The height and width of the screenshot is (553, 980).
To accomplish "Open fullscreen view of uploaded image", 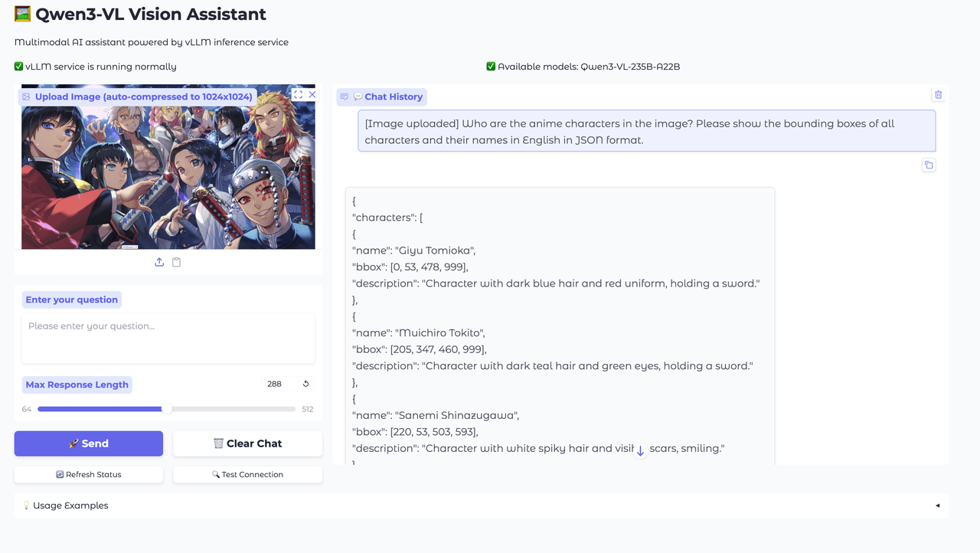I will point(298,95).
